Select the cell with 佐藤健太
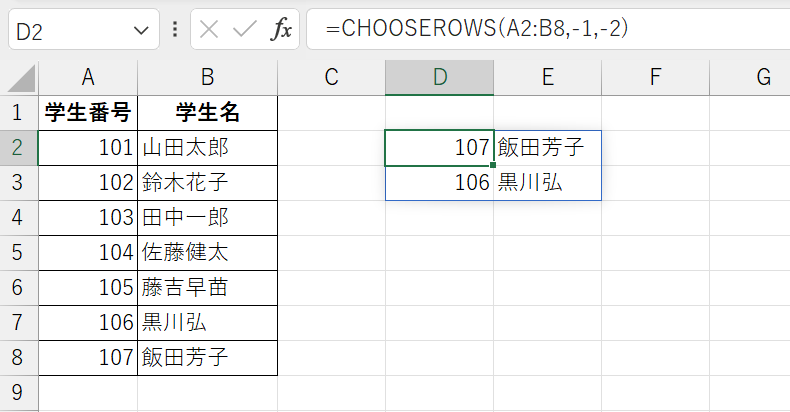 click(208, 253)
